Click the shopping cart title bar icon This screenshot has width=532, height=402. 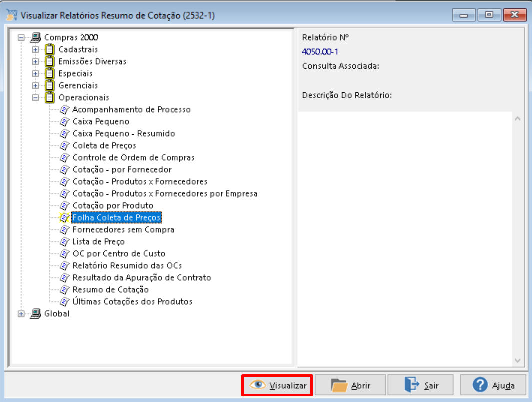pyautogui.click(x=12, y=15)
